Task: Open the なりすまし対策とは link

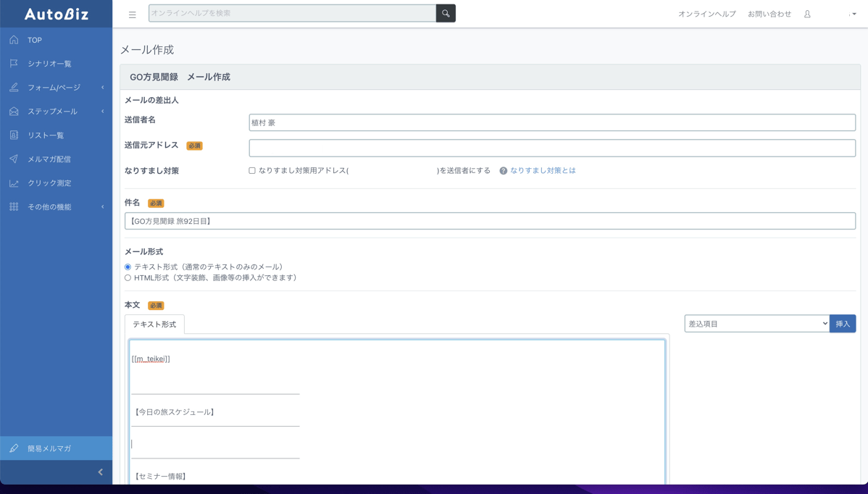Action: (x=543, y=170)
